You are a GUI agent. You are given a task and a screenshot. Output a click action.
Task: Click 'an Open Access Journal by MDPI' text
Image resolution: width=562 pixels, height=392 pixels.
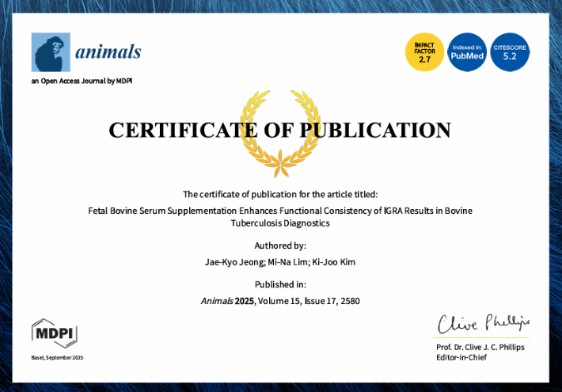pyautogui.click(x=82, y=81)
